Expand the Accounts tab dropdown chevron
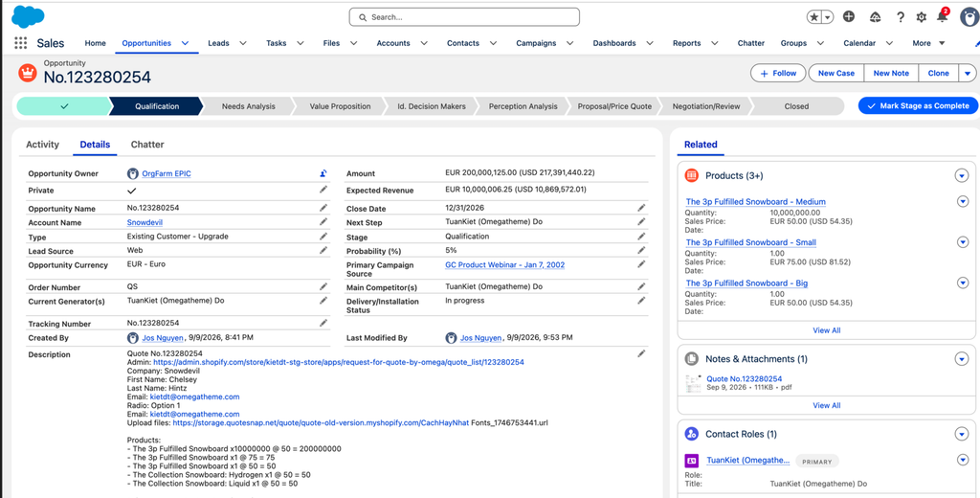The height and width of the screenshot is (498, 980). click(x=424, y=43)
